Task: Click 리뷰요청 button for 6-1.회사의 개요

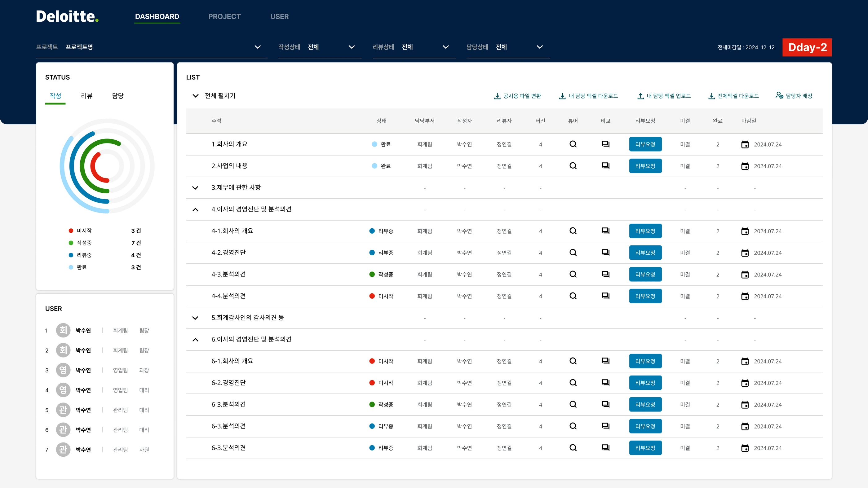Action: 645,361
